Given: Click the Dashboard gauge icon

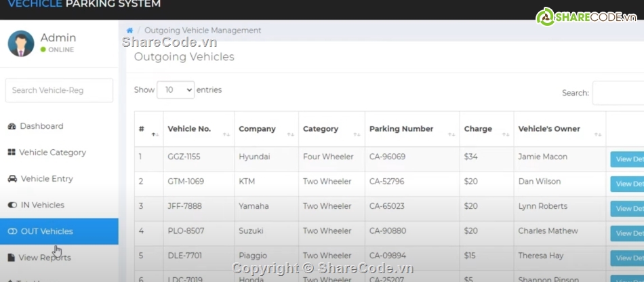Looking at the screenshot, I should click(12, 127).
